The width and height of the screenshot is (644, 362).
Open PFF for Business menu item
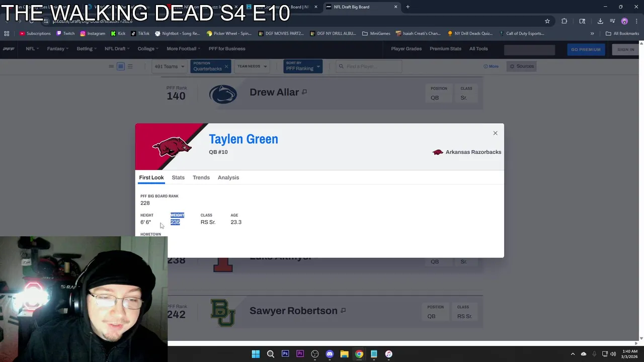click(227, 49)
